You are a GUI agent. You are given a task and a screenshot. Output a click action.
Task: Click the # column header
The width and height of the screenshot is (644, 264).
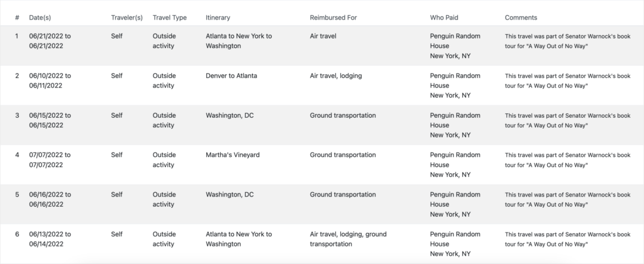[x=17, y=18]
